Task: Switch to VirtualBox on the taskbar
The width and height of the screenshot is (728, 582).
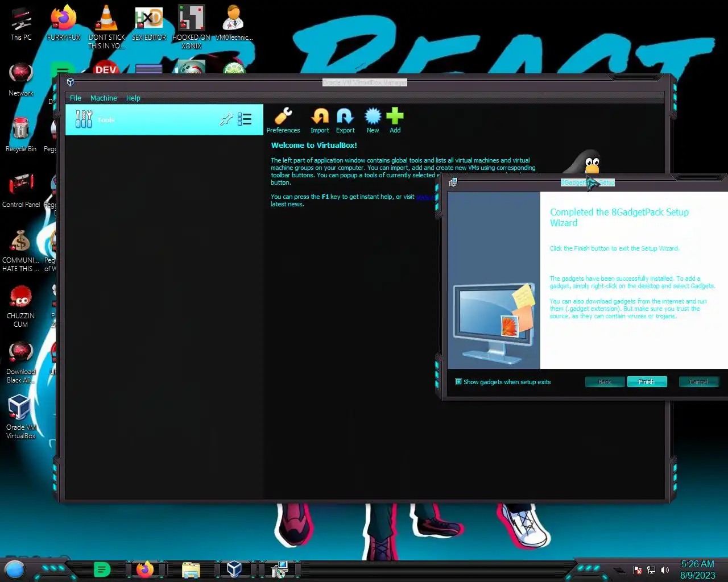Action: [x=234, y=569]
